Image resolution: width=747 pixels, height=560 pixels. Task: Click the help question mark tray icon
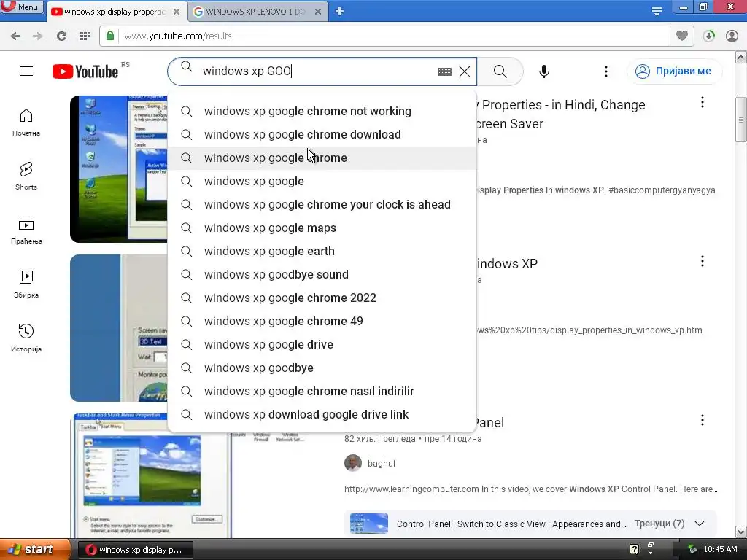click(x=634, y=549)
